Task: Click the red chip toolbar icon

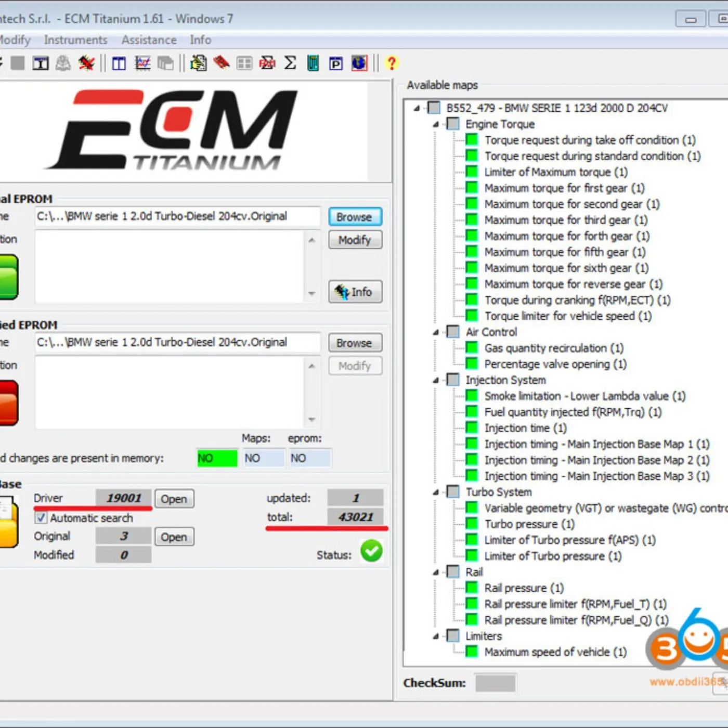Action: tap(221, 63)
